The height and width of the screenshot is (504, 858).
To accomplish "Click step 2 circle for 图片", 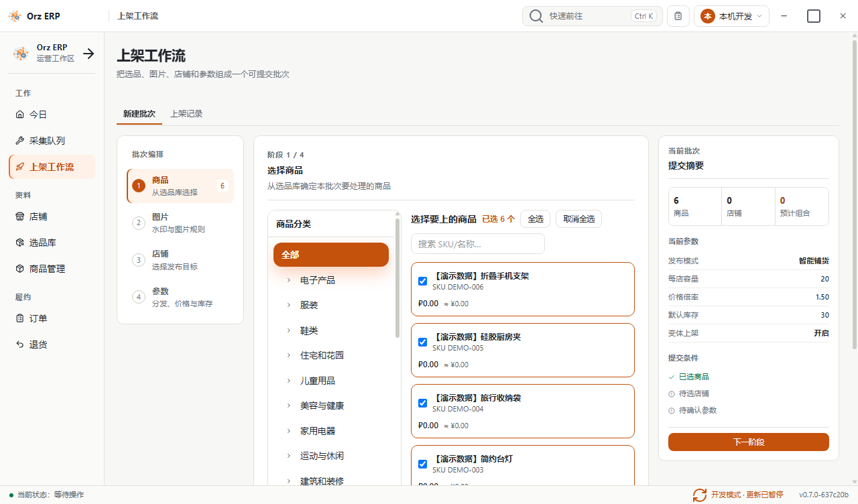I will pos(139,223).
